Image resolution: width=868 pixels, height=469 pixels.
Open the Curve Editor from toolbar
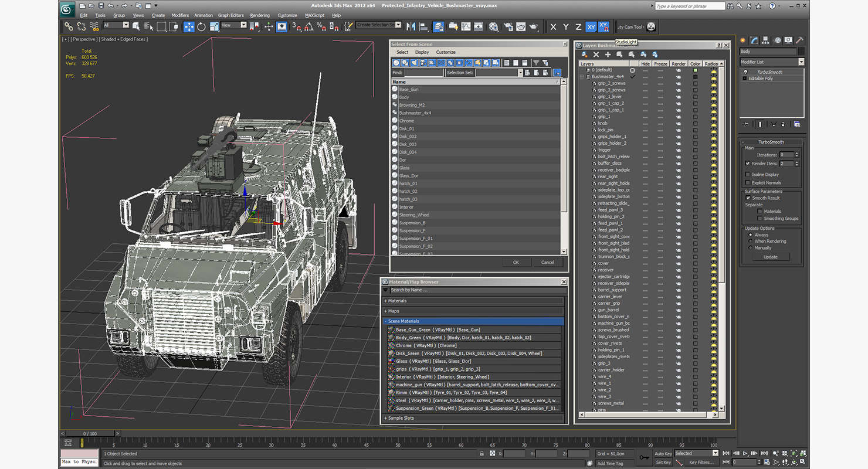[466, 27]
